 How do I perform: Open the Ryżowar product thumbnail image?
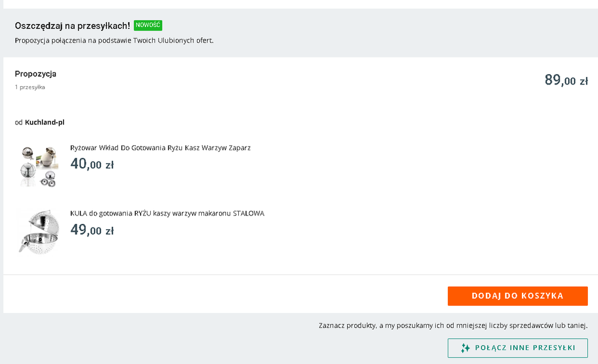click(x=38, y=165)
